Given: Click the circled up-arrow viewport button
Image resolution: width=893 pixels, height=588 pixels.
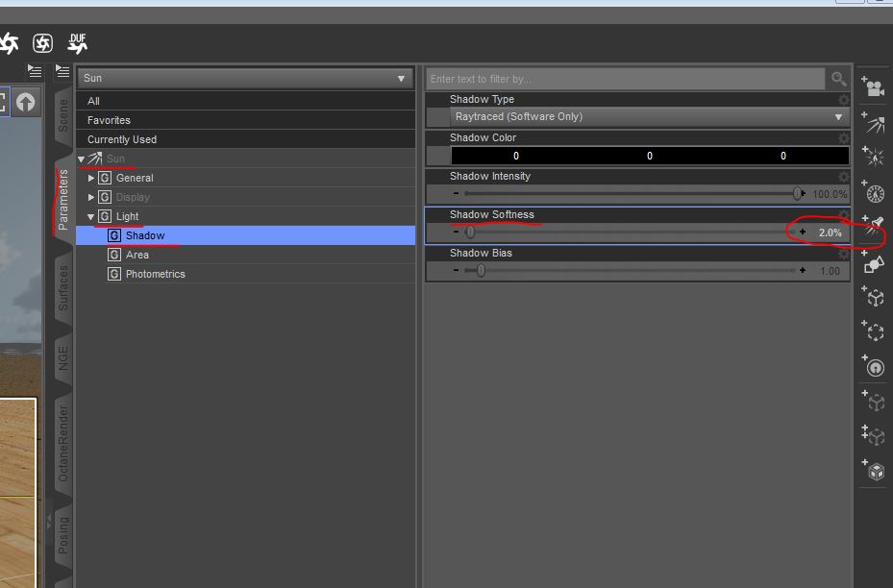Looking at the screenshot, I should click(x=25, y=103).
